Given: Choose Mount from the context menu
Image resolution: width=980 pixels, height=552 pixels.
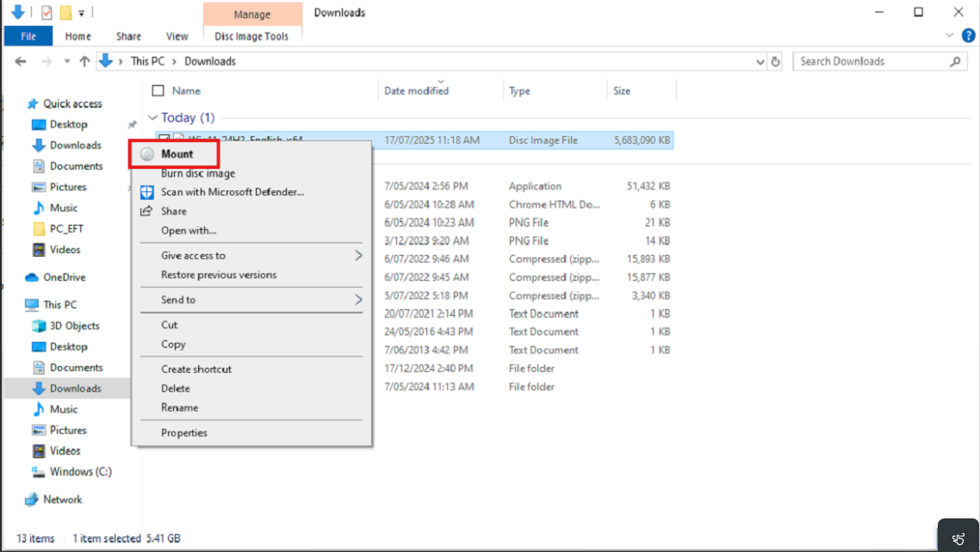Looking at the screenshot, I should click(177, 154).
